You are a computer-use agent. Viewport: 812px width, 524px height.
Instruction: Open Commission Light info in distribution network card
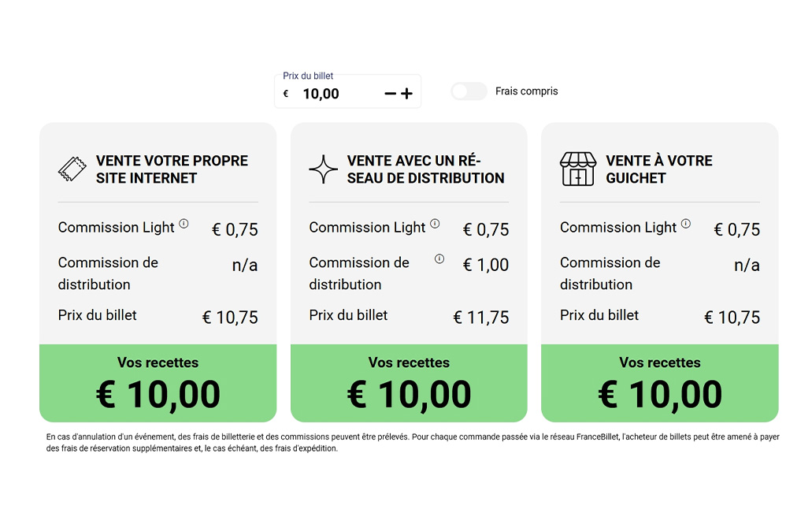(x=435, y=224)
